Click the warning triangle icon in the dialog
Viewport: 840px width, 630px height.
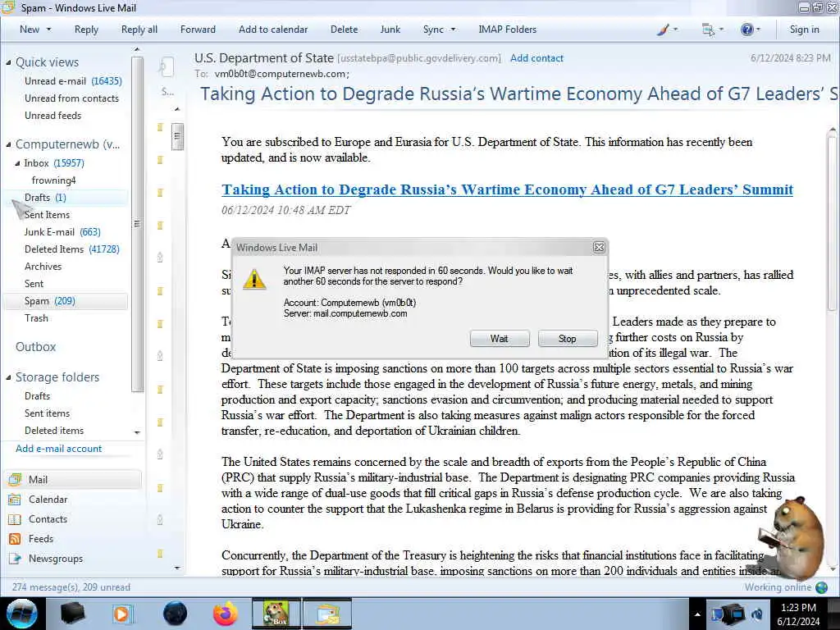(254, 279)
